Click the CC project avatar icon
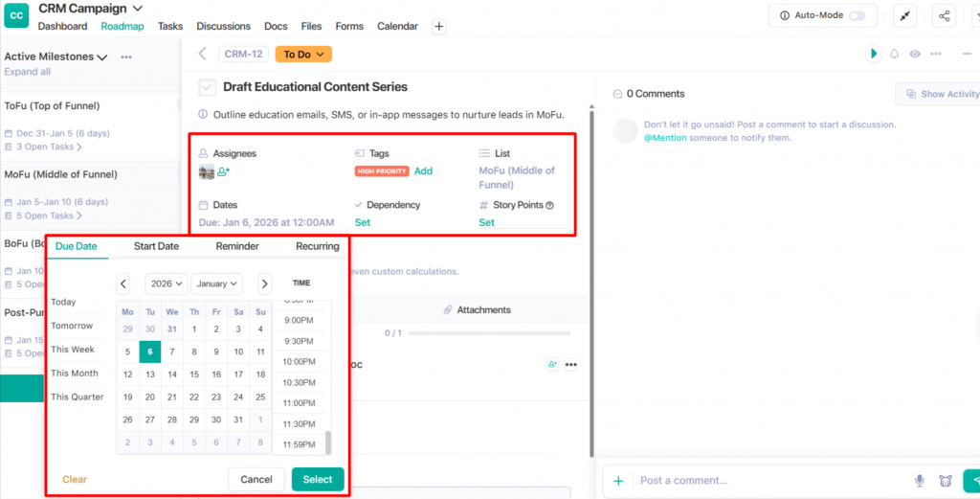Screen dimensions: 980x499 (16, 16)
